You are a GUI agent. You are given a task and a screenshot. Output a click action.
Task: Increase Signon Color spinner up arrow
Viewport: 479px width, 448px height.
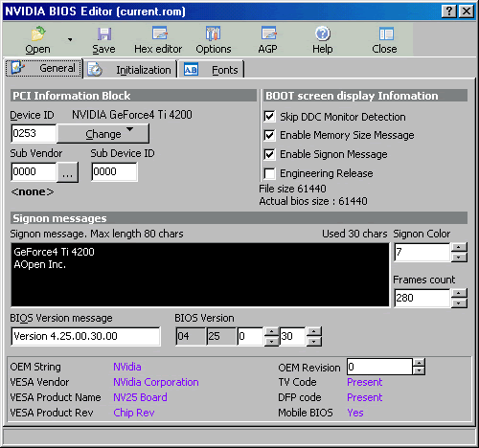[x=459, y=247]
